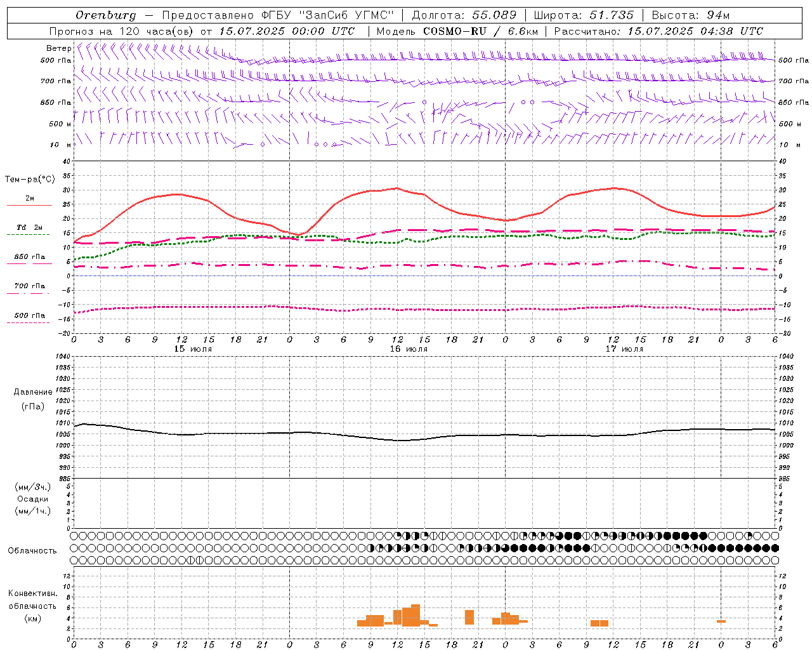Click the Давление panel label

tap(33, 392)
